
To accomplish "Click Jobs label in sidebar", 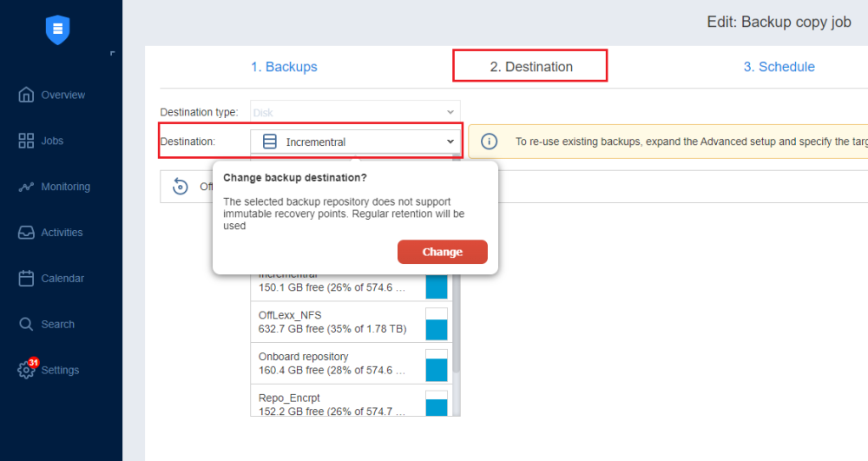I will coord(52,142).
